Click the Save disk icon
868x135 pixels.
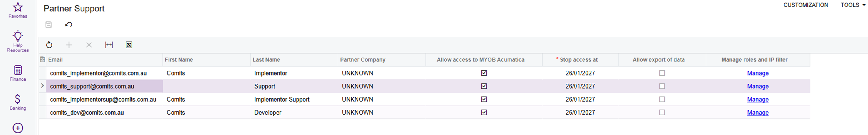coord(49,25)
